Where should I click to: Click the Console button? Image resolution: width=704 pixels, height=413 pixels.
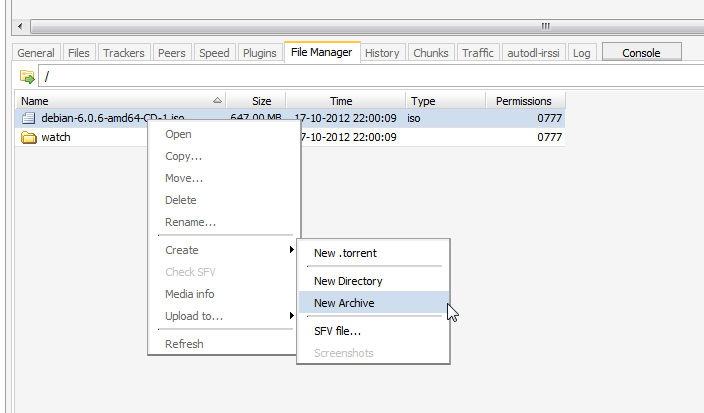coord(642,52)
